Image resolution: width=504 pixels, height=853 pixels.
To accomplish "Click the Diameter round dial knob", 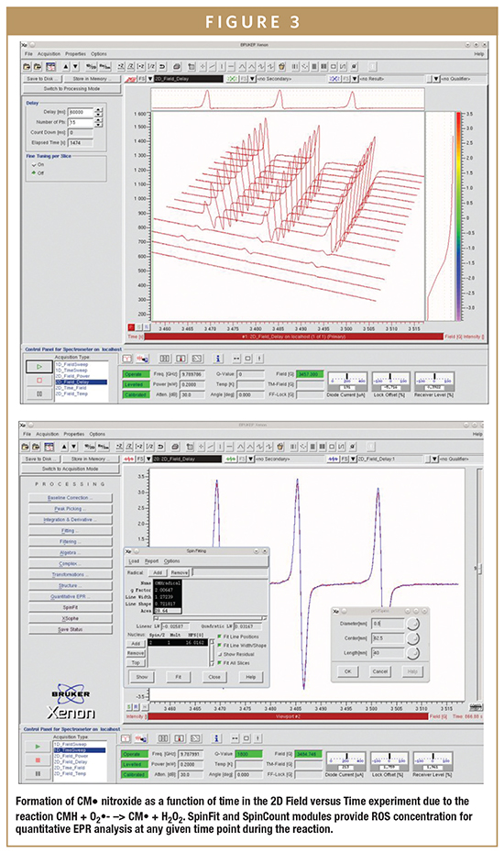I will (413, 624).
